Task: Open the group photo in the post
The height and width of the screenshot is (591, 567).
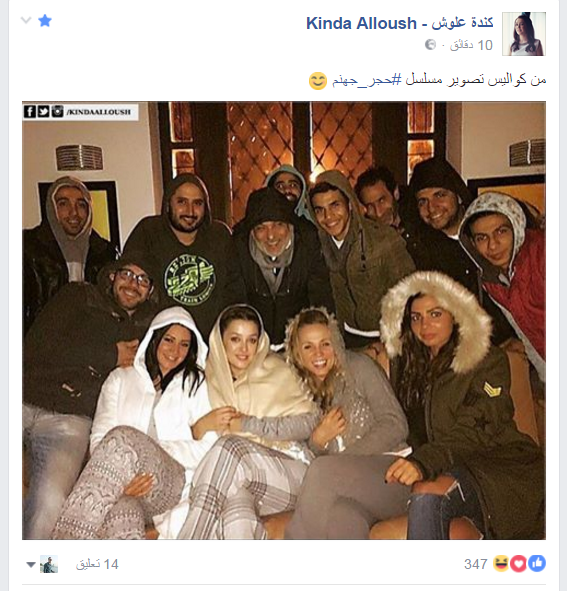Action: 284,320
